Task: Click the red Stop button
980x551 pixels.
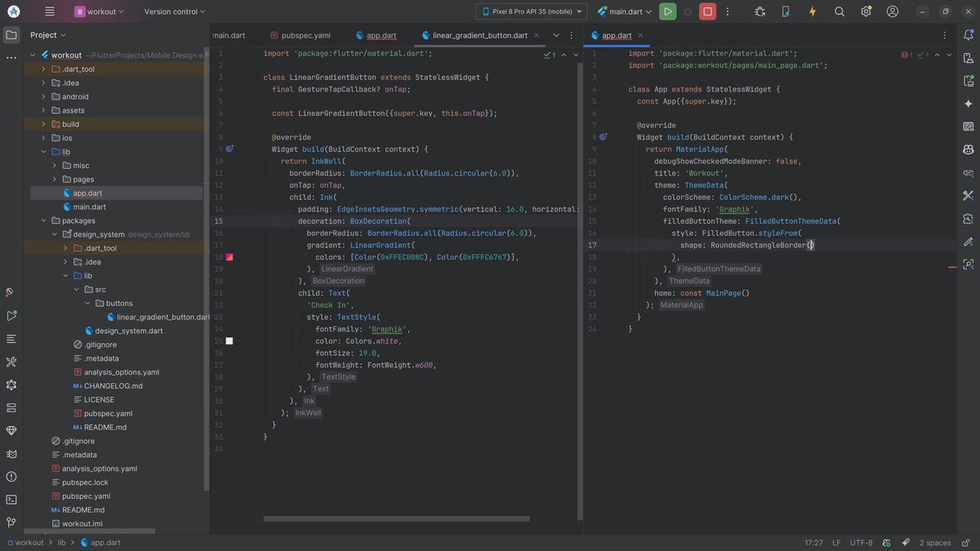Action: [x=708, y=11]
